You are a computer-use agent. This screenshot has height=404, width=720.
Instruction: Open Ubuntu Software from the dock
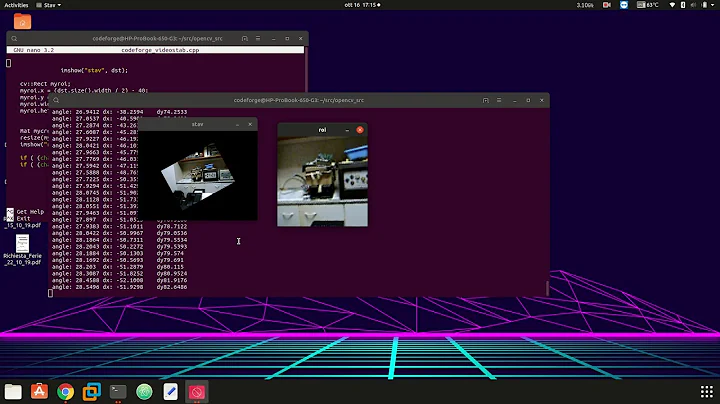point(39,392)
